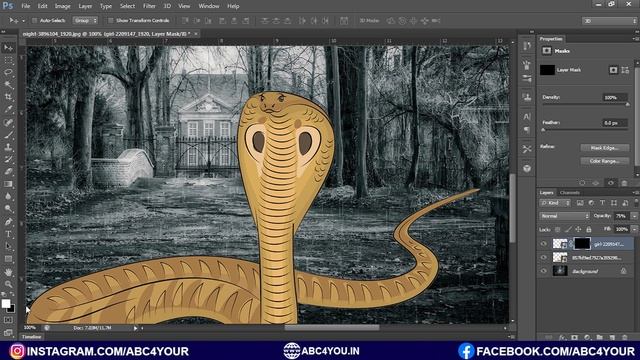The image size is (640, 360).
Task: Click the Density slider handle
Action: coord(628,104)
